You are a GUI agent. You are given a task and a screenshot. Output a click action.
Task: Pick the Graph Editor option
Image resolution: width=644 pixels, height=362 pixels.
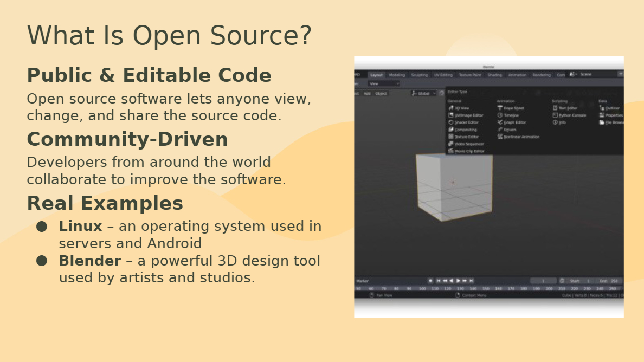coord(514,122)
